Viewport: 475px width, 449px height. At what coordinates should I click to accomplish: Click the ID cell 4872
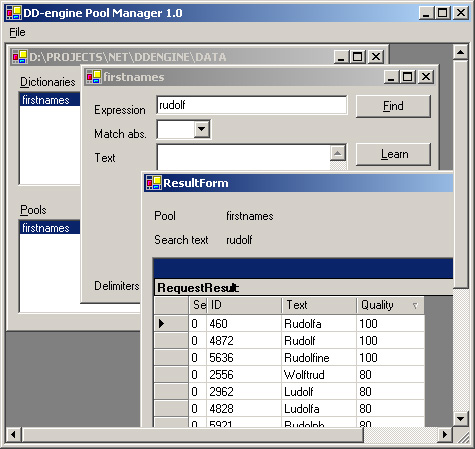tap(244, 341)
